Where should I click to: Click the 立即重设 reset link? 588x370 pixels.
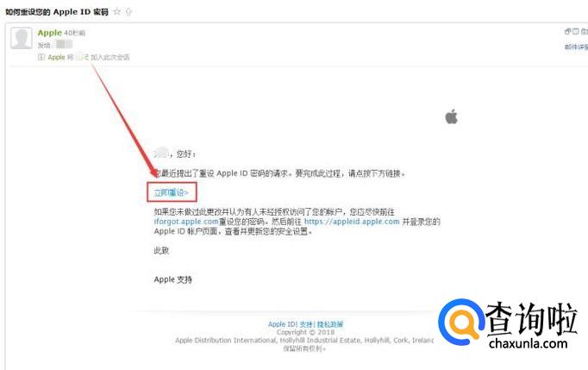click(x=171, y=192)
